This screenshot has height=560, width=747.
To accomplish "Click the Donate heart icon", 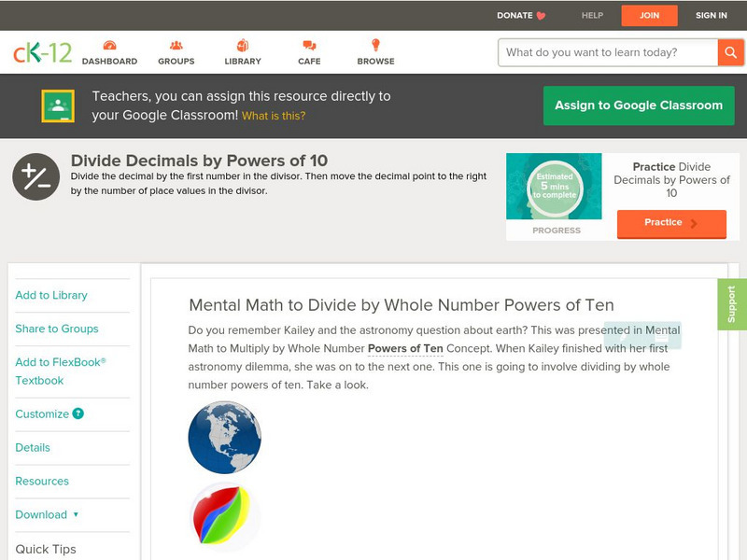I will (541, 16).
